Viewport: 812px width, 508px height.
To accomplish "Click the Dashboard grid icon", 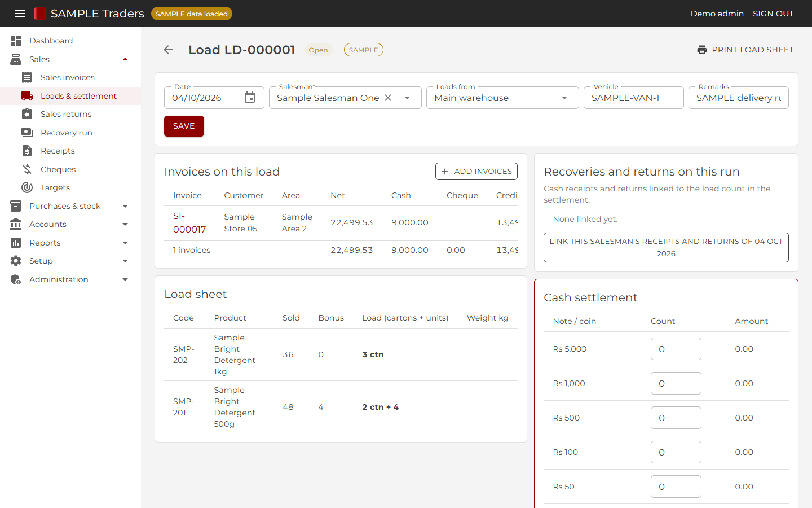I will pyautogui.click(x=16, y=41).
